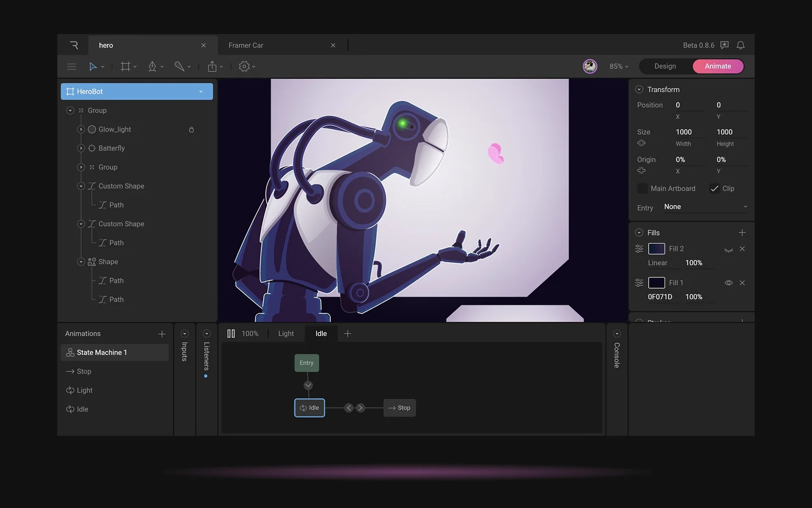Screen dimensions: 812x508
Task: Remove Fill 2 with the X
Action: click(742, 249)
